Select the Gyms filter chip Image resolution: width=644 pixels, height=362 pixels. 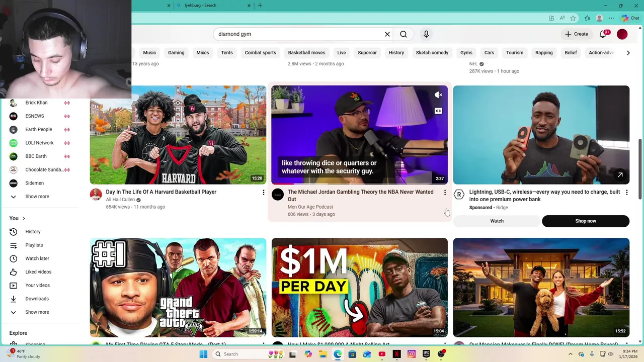tap(466, 53)
